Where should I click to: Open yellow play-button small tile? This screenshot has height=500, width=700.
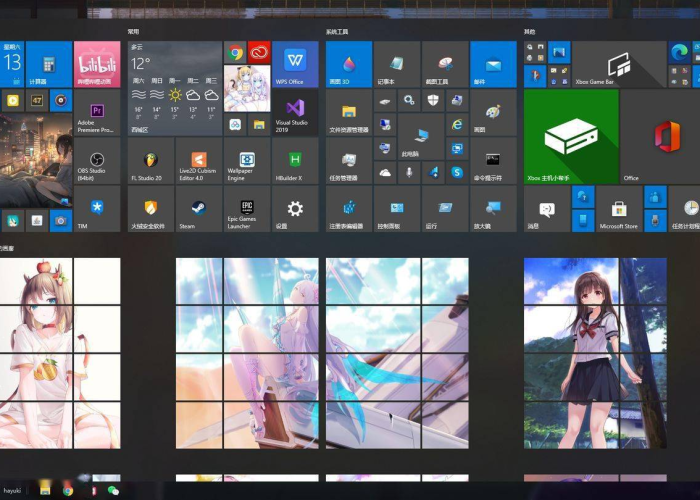12,100
